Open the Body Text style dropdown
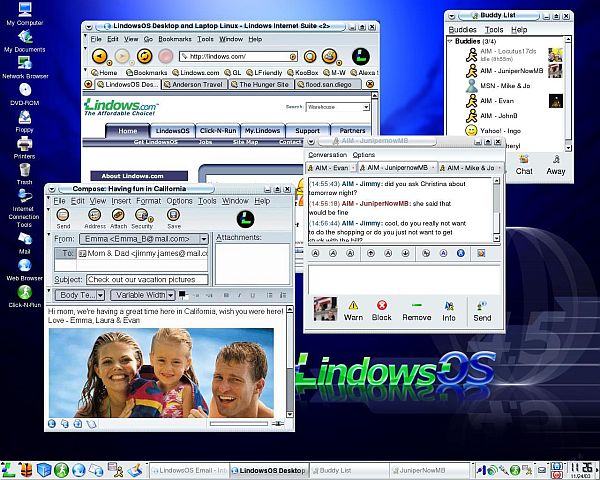The height and width of the screenshot is (480, 600). point(100,295)
